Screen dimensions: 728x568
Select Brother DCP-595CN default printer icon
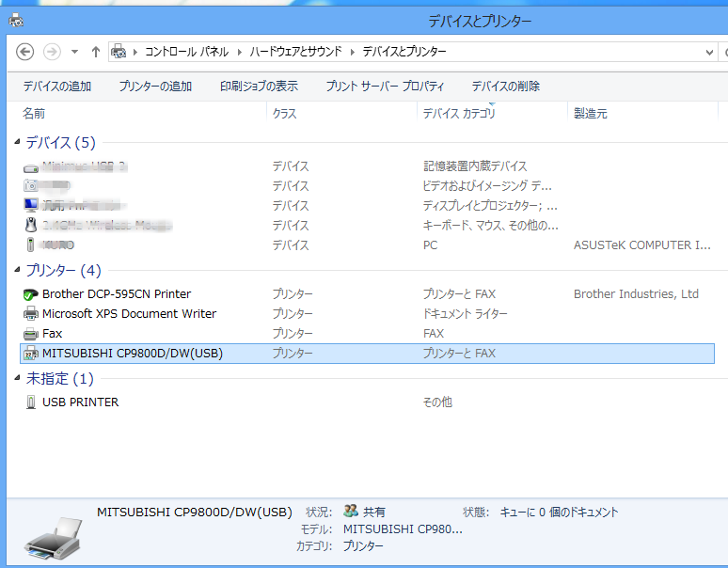[31, 294]
